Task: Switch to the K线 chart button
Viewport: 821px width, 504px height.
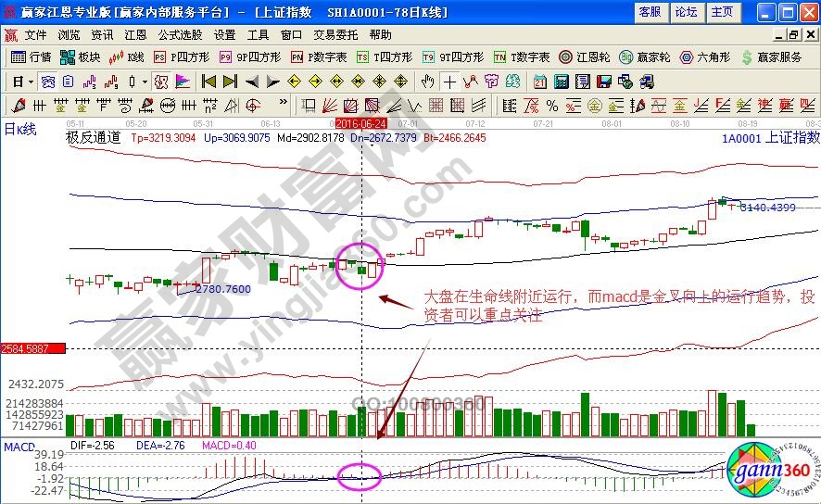Action: (x=126, y=57)
